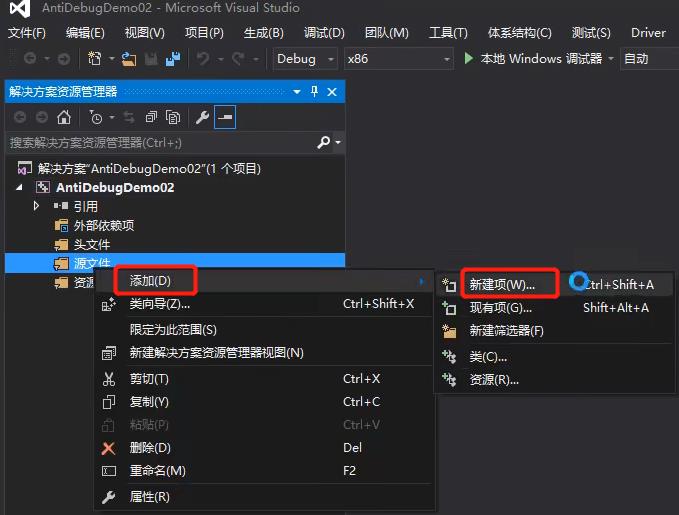Viewport: 679px width, 515px height.
Task: Toggle the Show All Files icon
Action: click(173, 117)
